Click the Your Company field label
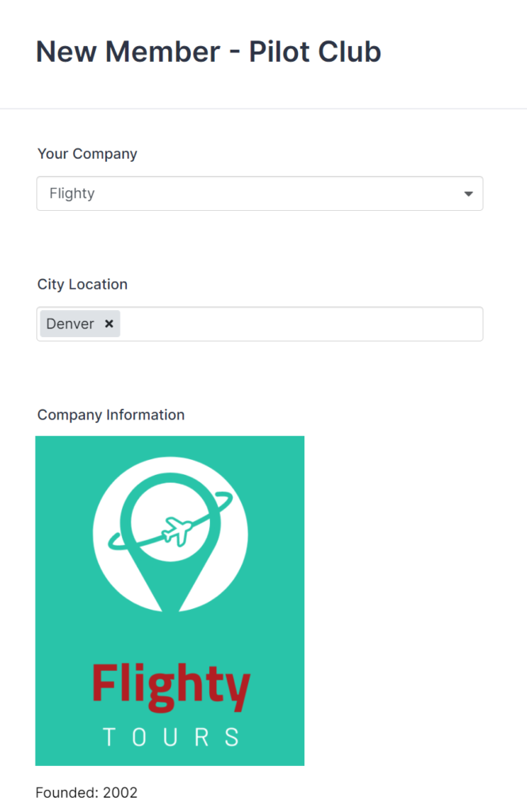 click(x=87, y=154)
